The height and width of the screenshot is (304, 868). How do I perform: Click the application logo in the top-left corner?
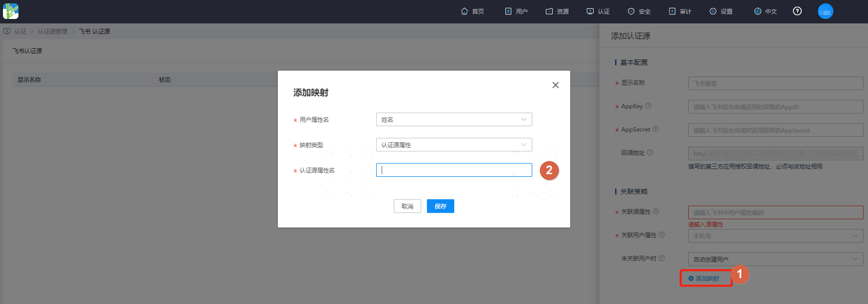[11, 11]
